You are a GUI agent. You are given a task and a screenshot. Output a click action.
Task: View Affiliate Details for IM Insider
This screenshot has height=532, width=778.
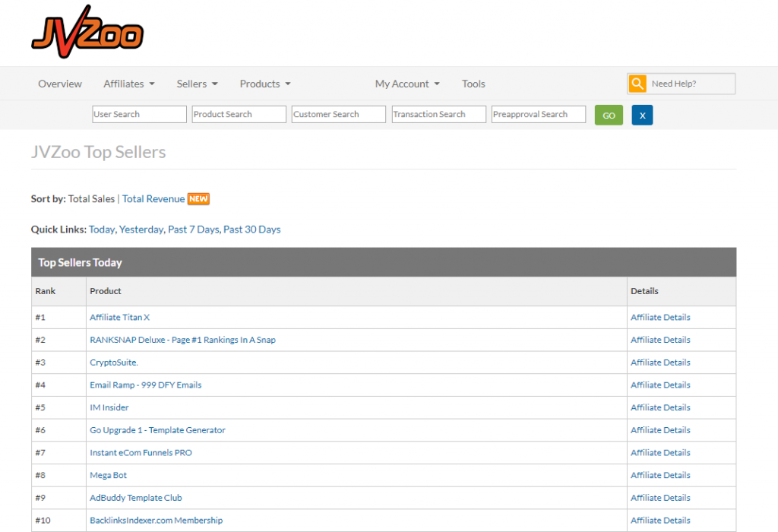660,407
